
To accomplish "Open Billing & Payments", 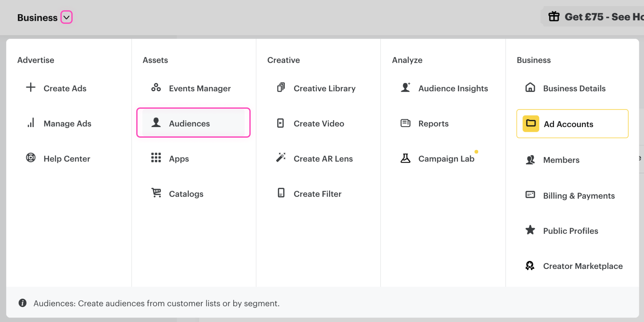I will click(x=578, y=196).
